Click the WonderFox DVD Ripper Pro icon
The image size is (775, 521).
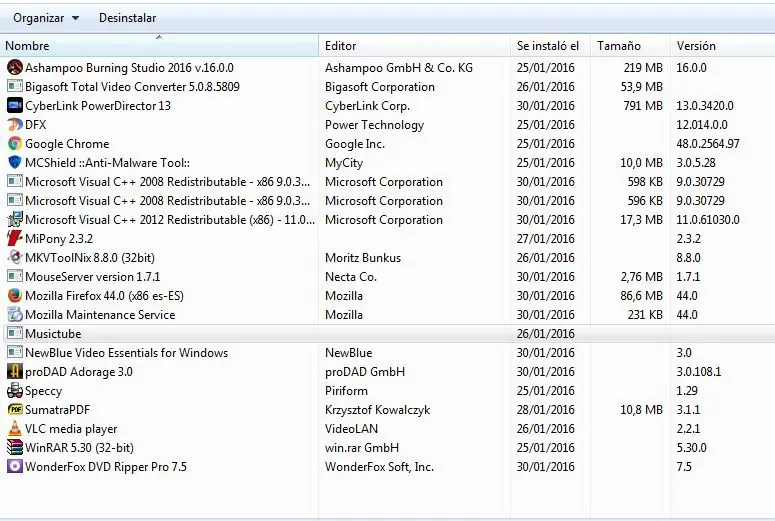tap(15, 467)
